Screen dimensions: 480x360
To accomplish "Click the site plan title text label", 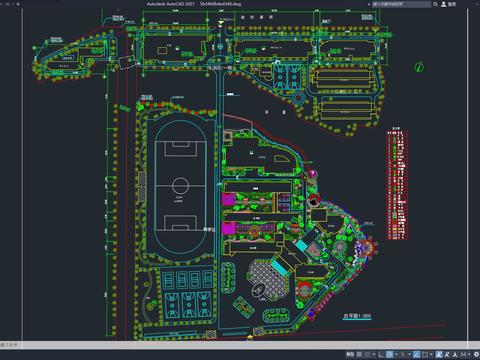I will coord(357,316).
